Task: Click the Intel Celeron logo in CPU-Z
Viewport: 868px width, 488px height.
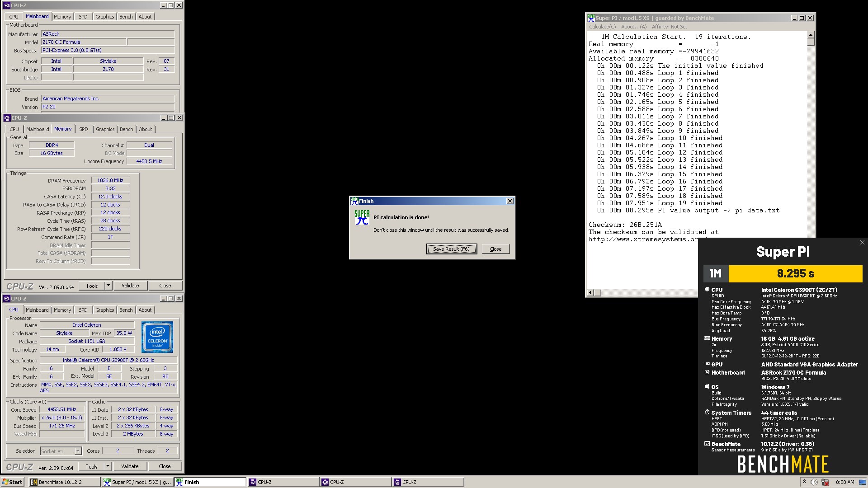Action: (157, 337)
